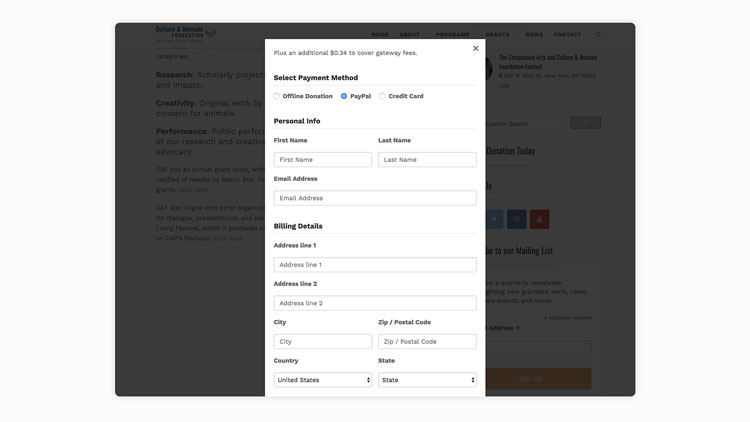Click the search magnifier icon in header

[598, 35]
